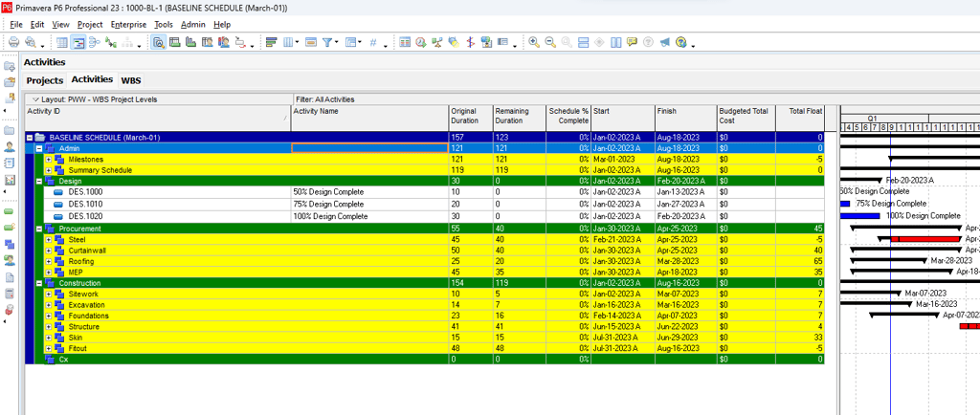Image resolution: width=980 pixels, height=415 pixels.
Task: Click the megaphone icon in the toolbar
Action: (665, 42)
